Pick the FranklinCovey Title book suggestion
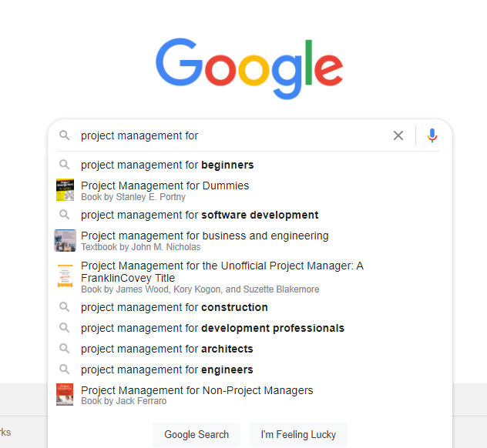The image size is (487, 448). pyautogui.click(x=222, y=272)
